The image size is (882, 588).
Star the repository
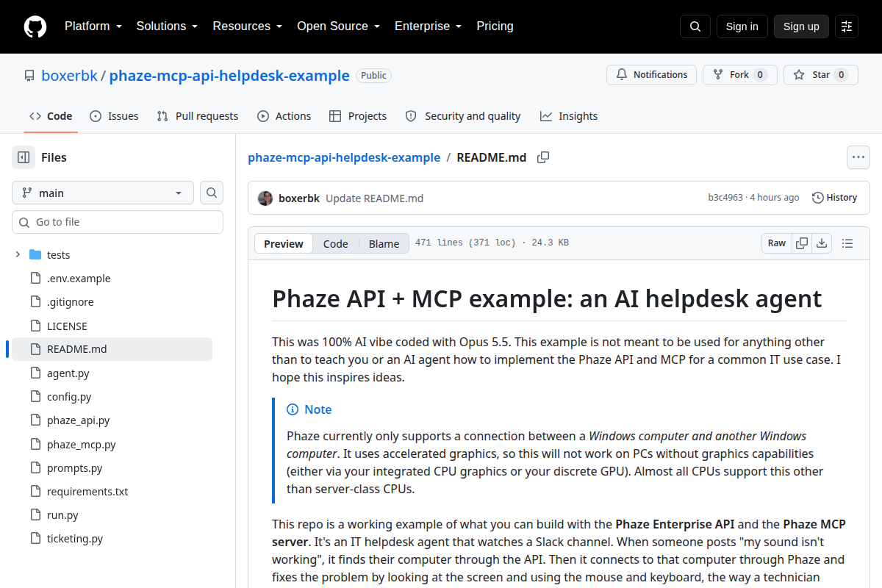coord(821,75)
